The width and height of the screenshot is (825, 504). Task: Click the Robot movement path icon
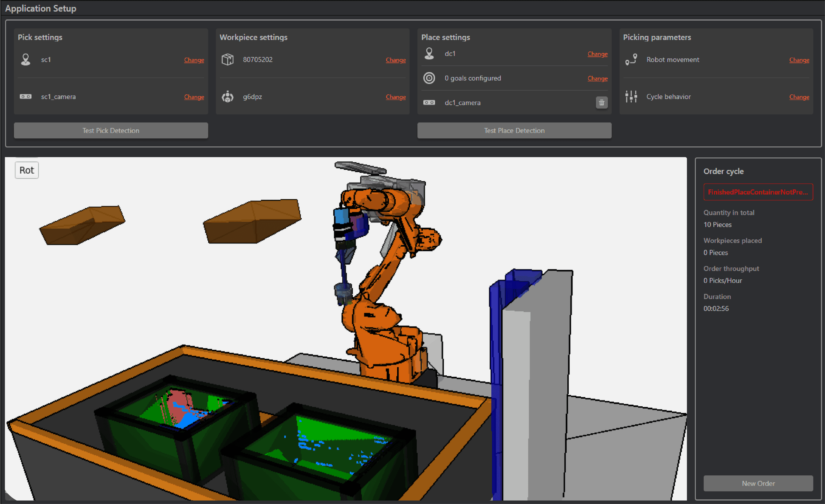pyautogui.click(x=631, y=60)
